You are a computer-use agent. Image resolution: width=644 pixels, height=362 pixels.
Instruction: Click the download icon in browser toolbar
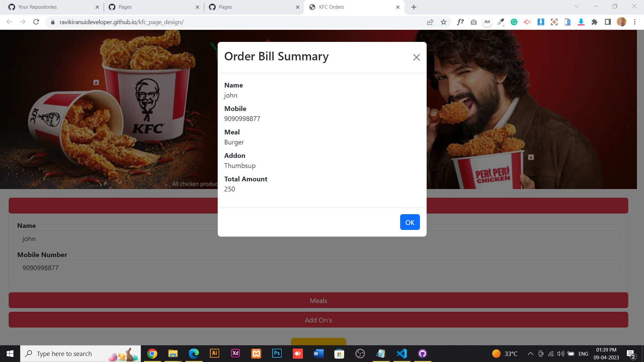coord(582,22)
